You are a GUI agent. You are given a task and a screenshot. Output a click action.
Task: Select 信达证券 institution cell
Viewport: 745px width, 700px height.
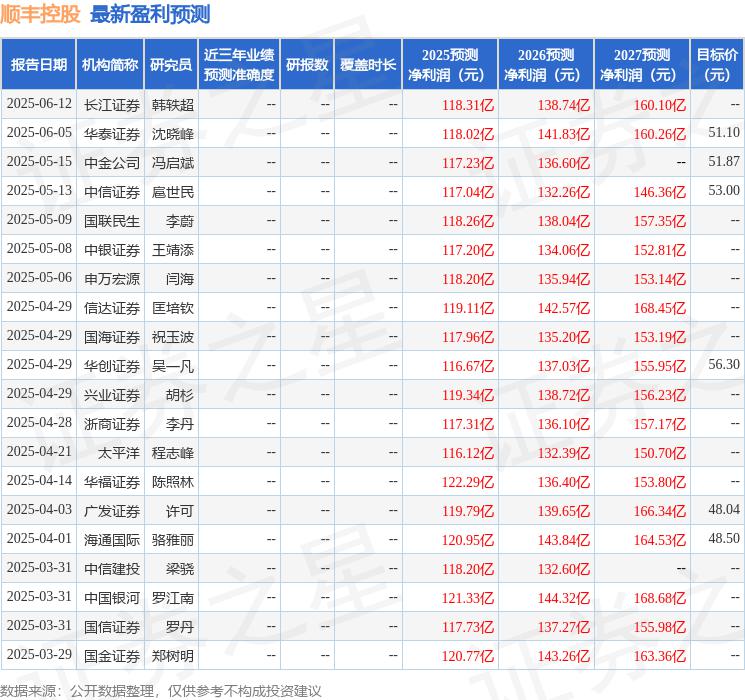point(112,308)
